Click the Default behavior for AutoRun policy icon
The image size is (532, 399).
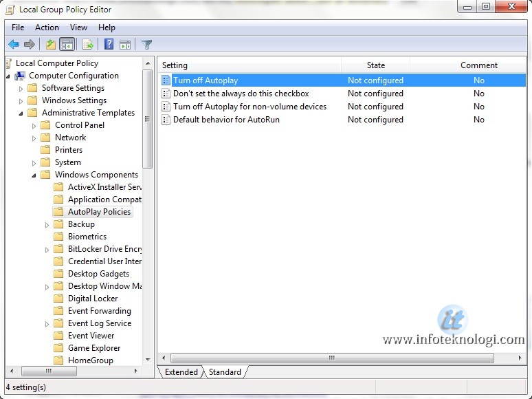pos(166,120)
